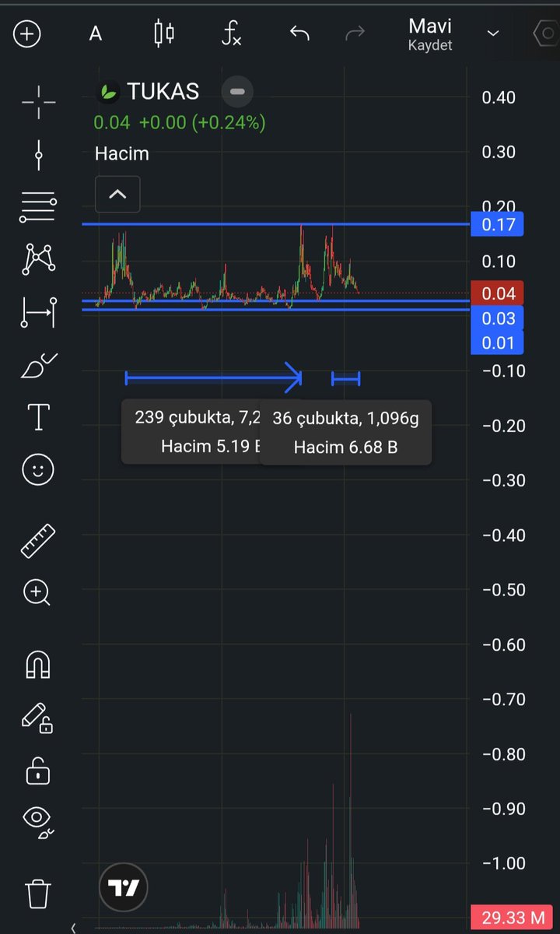Image resolution: width=560 pixels, height=934 pixels.
Task: Open the emoji sticker tool
Action: 38,470
